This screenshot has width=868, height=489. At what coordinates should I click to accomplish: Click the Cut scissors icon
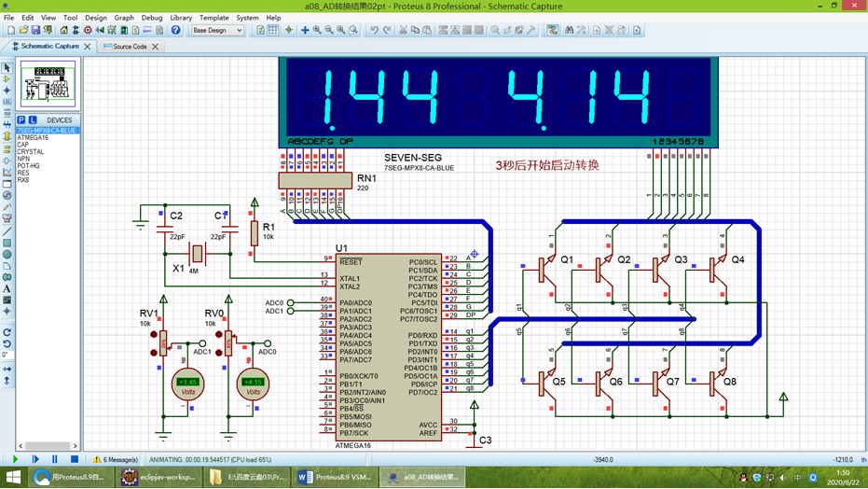pyautogui.click(x=403, y=31)
